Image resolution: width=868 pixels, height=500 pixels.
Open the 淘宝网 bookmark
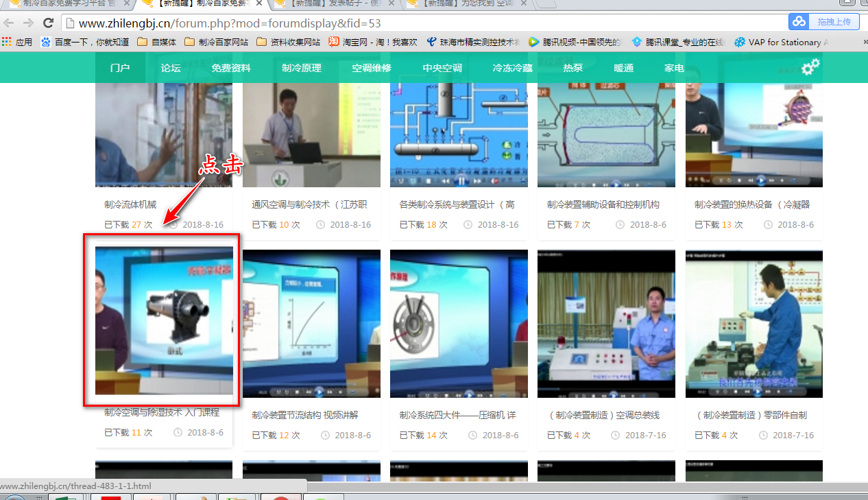373,42
